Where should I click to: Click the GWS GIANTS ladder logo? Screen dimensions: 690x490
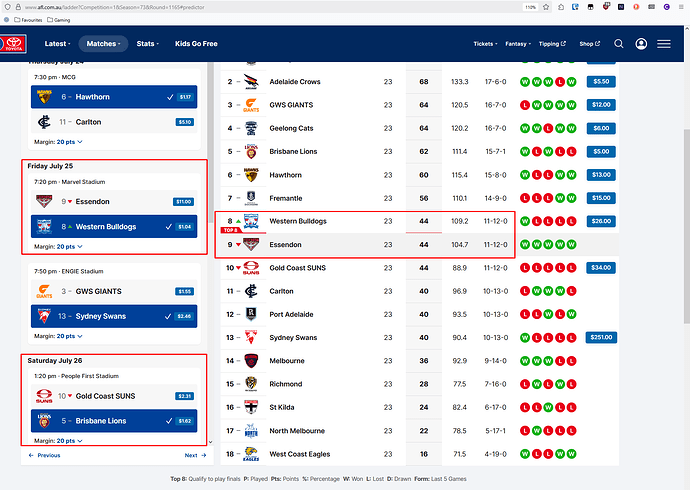tap(251, 105)
